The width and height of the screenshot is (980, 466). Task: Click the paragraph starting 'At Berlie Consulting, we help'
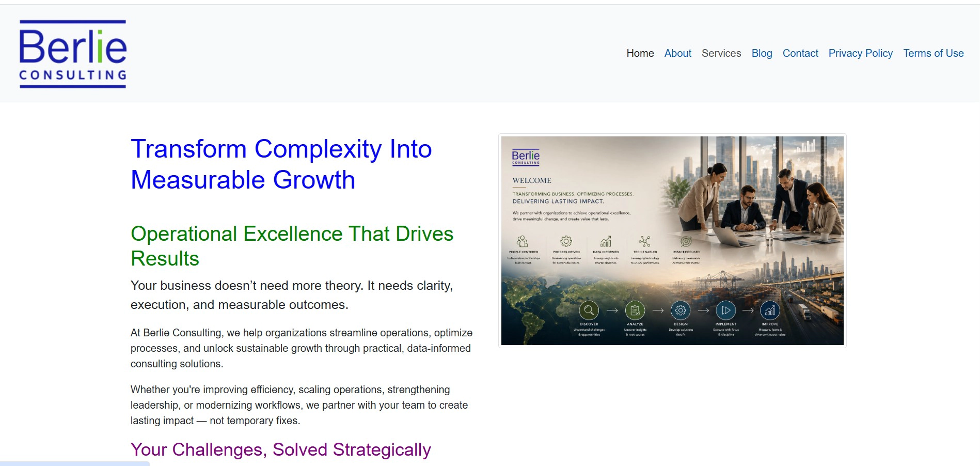tap(302, 348)
